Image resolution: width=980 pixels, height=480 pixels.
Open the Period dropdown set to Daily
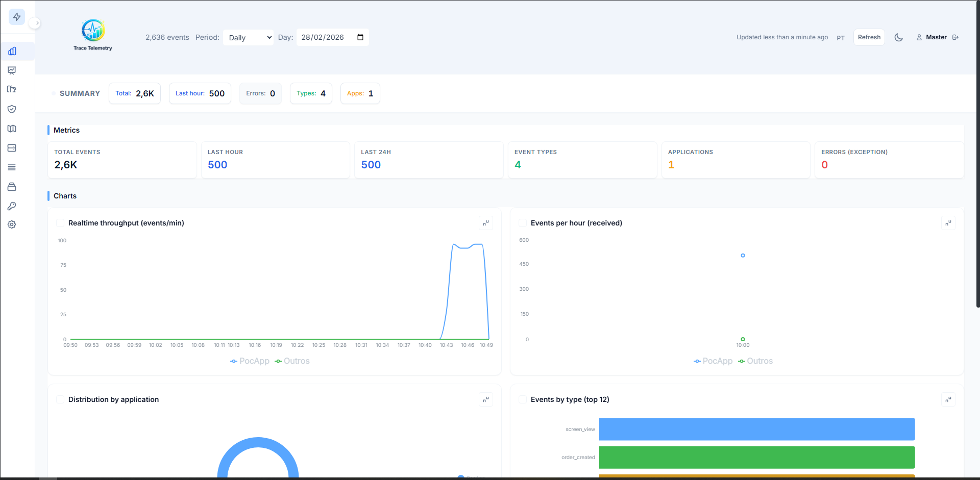(248, 37)
